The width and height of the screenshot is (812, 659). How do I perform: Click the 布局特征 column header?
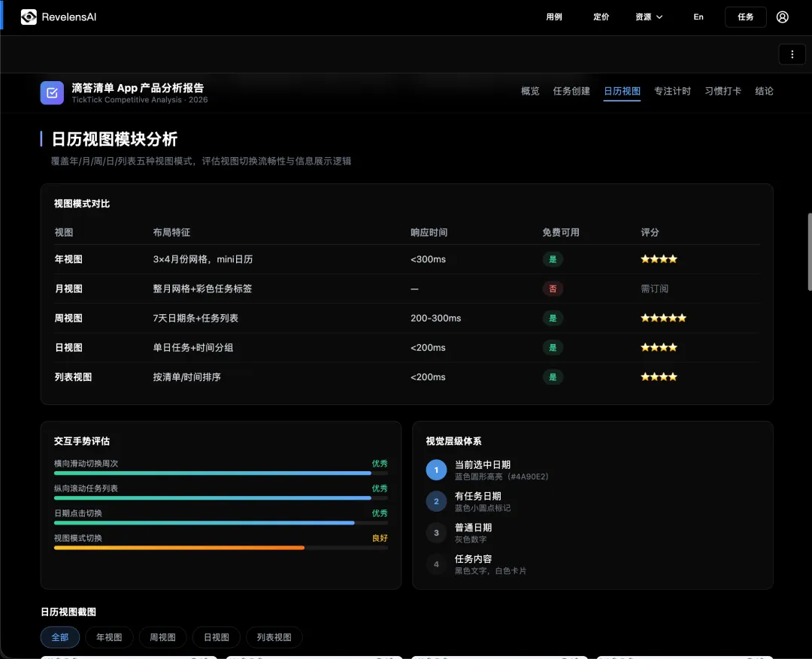click(x=171, y=232)
